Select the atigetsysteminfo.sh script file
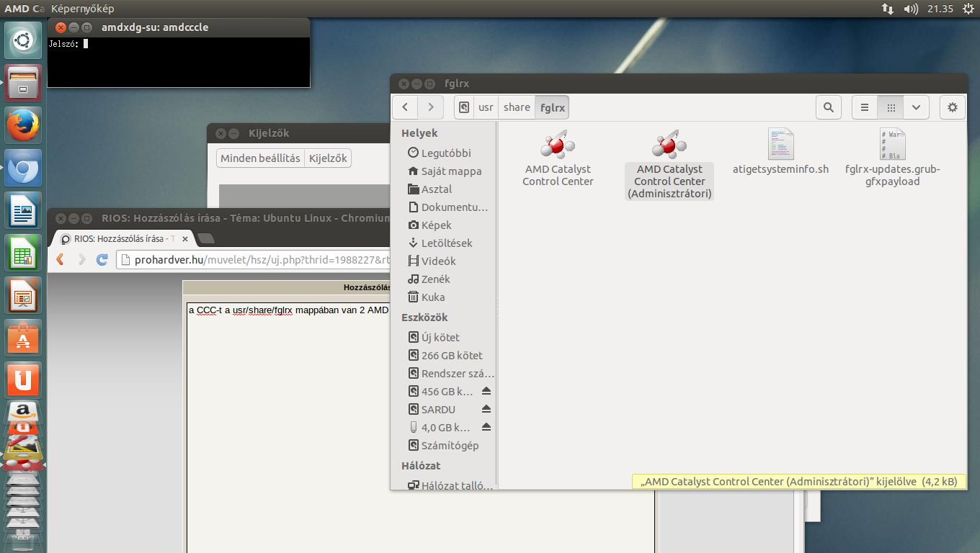The width and height of the screenshot is (980, 553). 780,153
